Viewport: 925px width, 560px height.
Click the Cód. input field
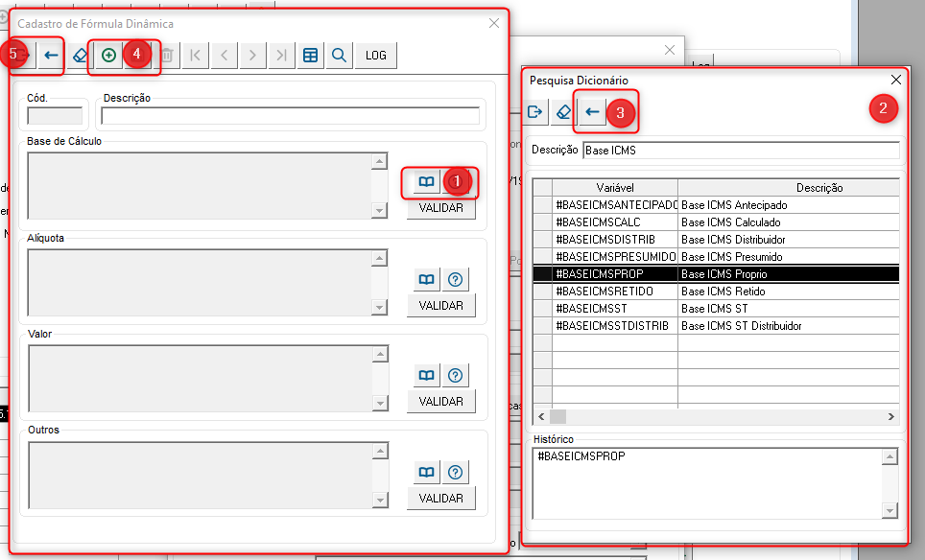(x=55, y=115)
